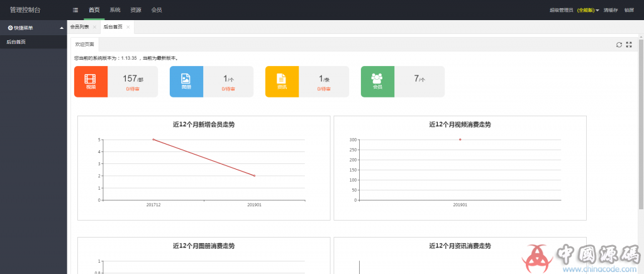Screen dimensions: 644x274
Task: Click the system version 1.13.35 text
Action: coord(128,58)
